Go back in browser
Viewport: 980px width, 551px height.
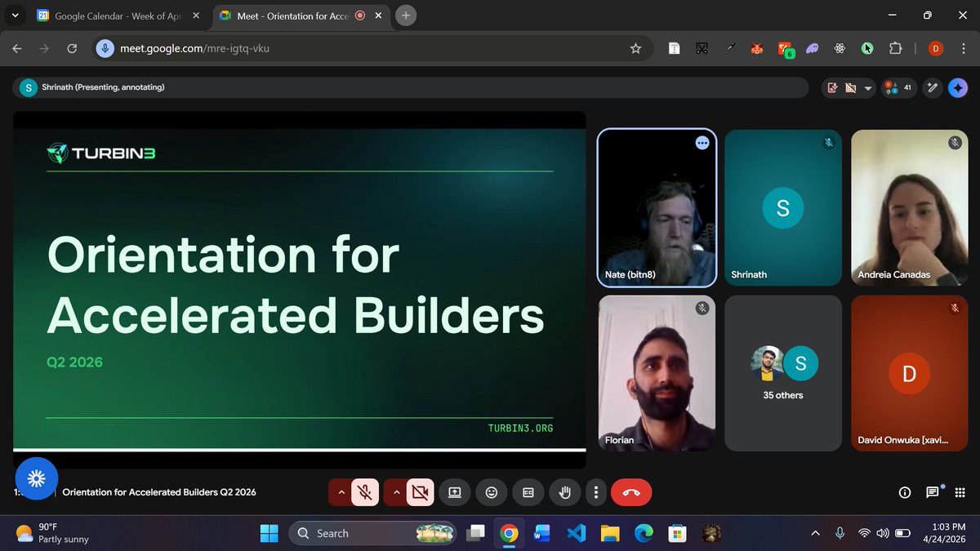click(17, 49)
